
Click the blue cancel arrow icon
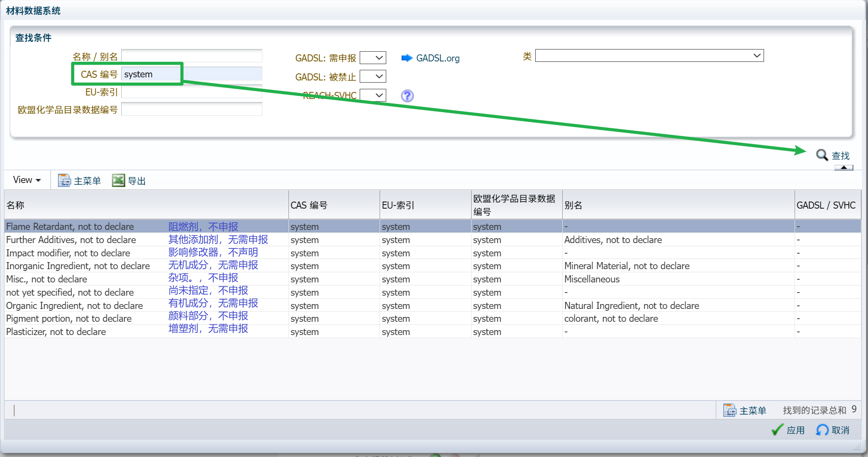coord(822,430)
